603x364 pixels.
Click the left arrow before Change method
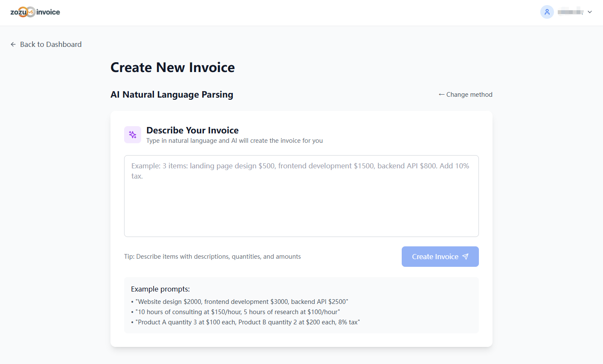[x=441, y=94]
